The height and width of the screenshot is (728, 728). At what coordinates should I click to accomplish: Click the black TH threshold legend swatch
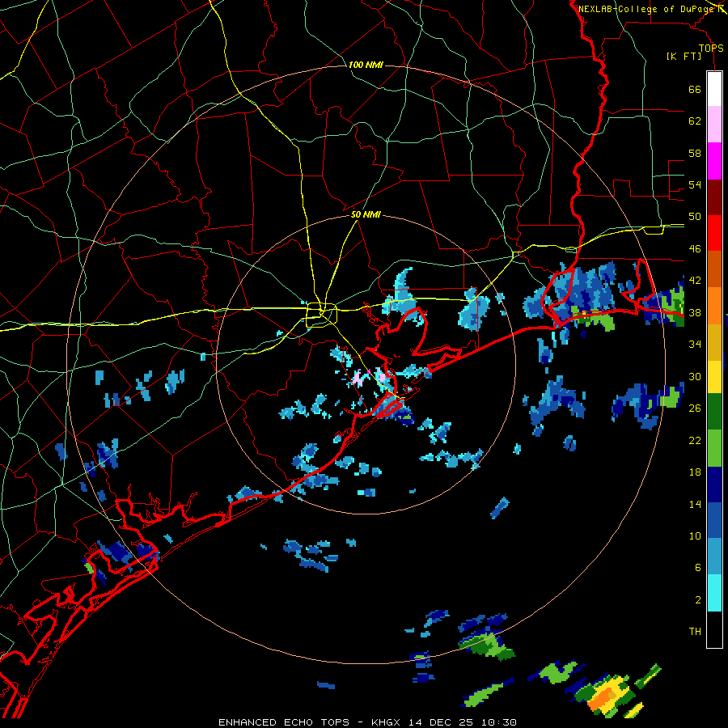tap(714, 629)
